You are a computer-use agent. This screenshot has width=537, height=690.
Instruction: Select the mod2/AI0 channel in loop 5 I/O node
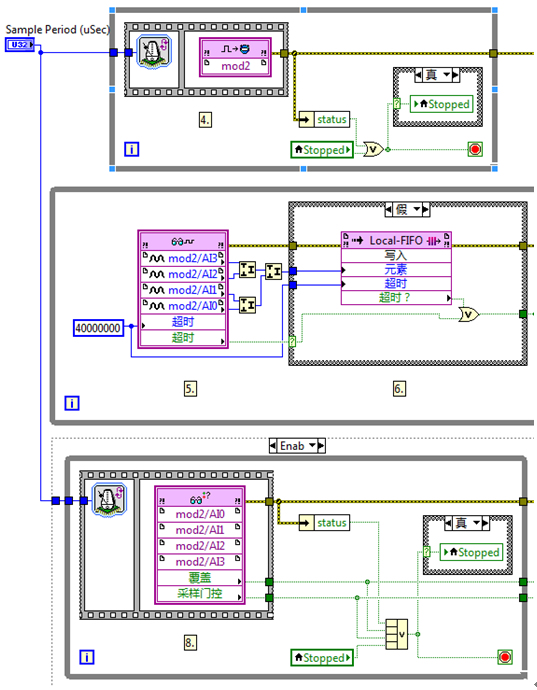[x=183, y=306]
